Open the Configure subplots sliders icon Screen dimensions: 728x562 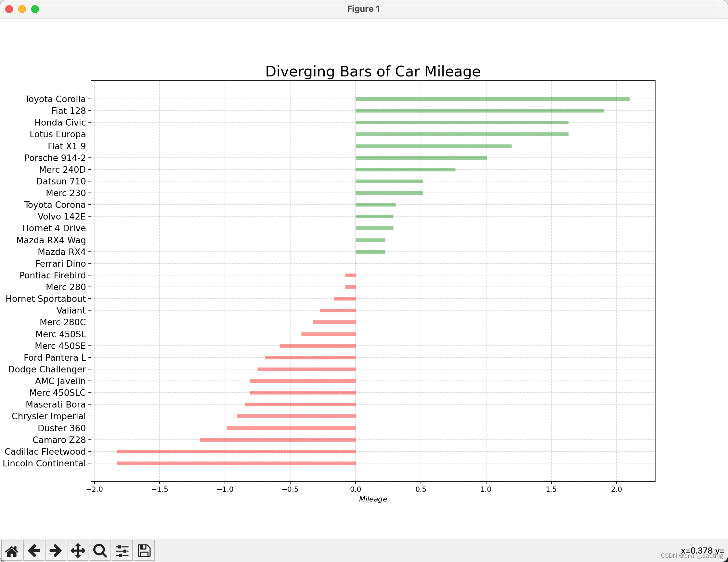122,551
